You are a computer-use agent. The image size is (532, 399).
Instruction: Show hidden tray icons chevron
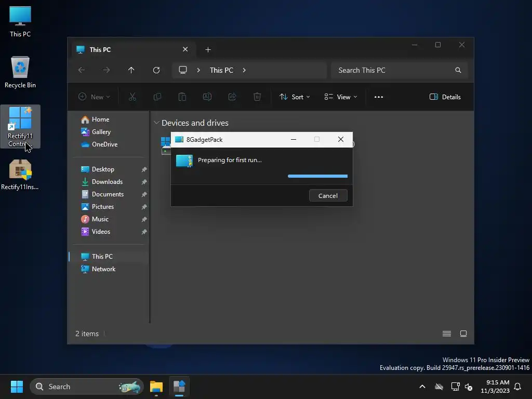point(422,387)
